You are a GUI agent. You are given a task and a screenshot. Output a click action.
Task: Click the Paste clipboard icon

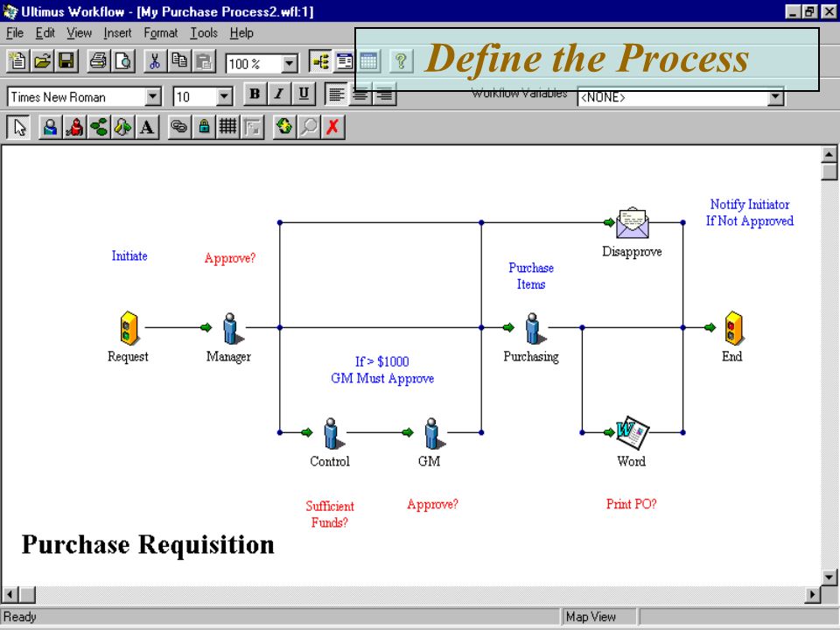click(x=204, y=61)
